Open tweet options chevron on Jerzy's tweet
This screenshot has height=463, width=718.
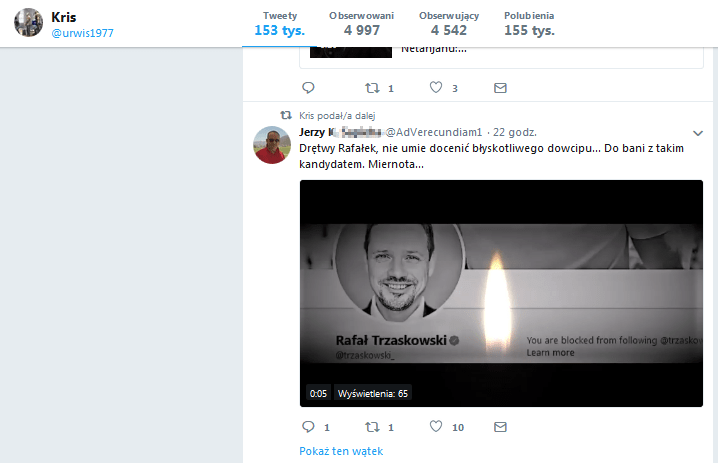point(698,132)
